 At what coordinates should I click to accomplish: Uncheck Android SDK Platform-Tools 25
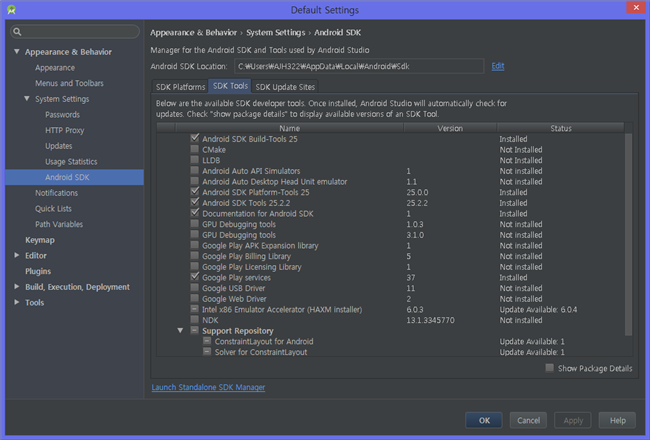[194, 192]
